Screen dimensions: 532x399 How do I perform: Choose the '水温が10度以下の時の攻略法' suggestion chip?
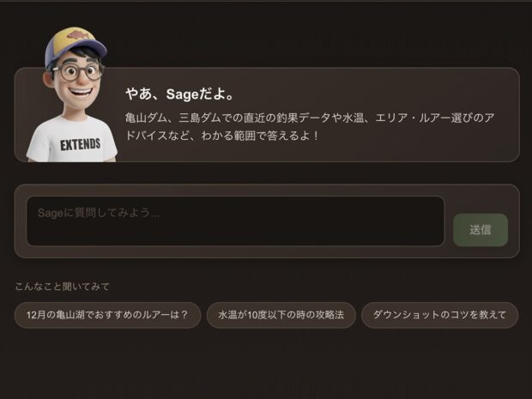(281, 315)
